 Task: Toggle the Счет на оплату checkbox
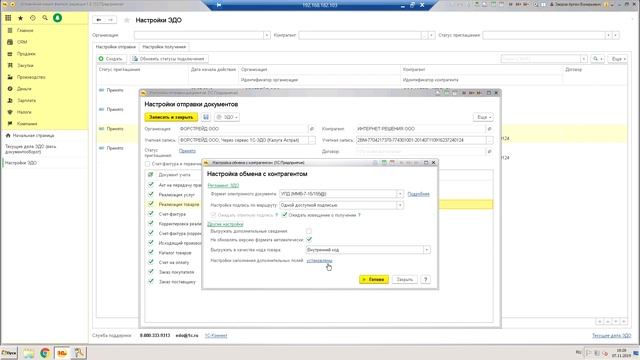point(151,262)
